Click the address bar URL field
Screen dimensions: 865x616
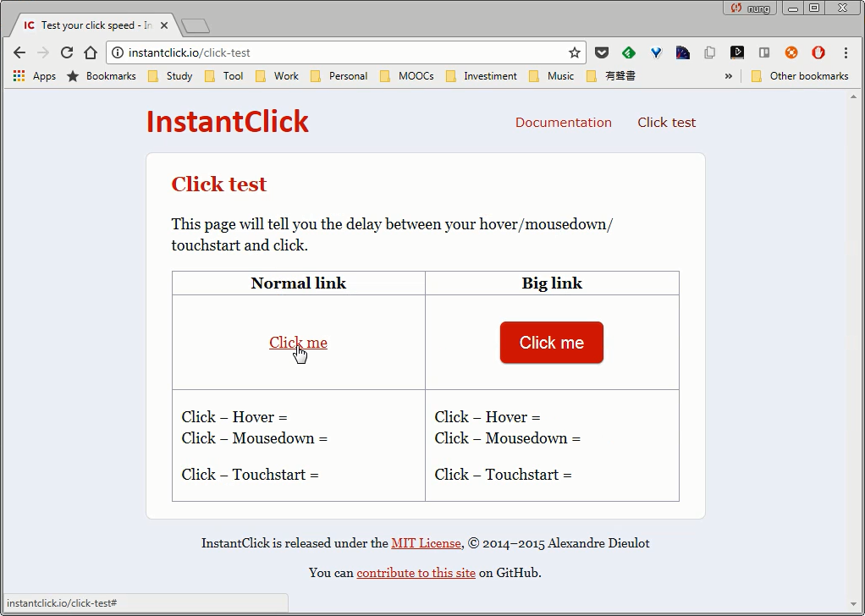tap(346, 53)
